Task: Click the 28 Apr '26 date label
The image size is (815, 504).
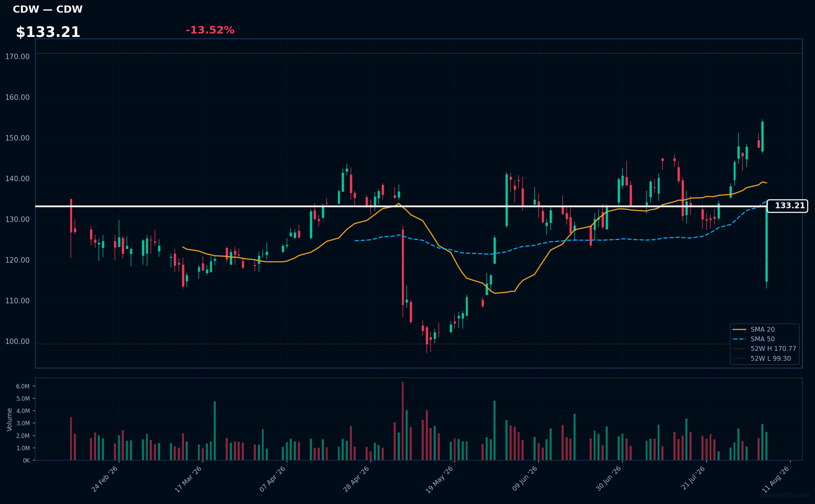Action: pyautogui.click(x=356, y=479)
